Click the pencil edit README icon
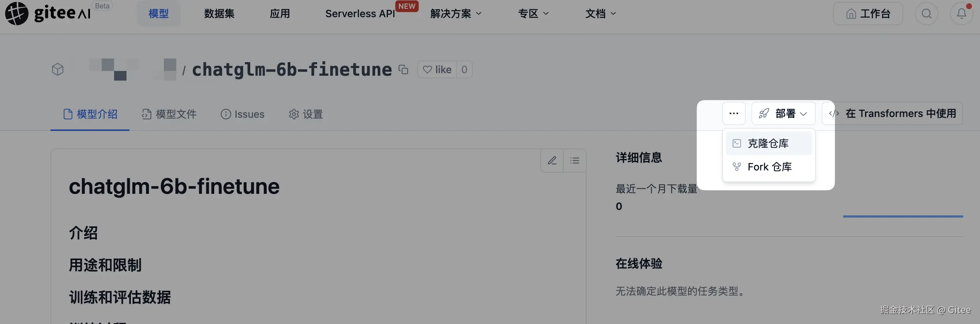 (x=552, y=161)
